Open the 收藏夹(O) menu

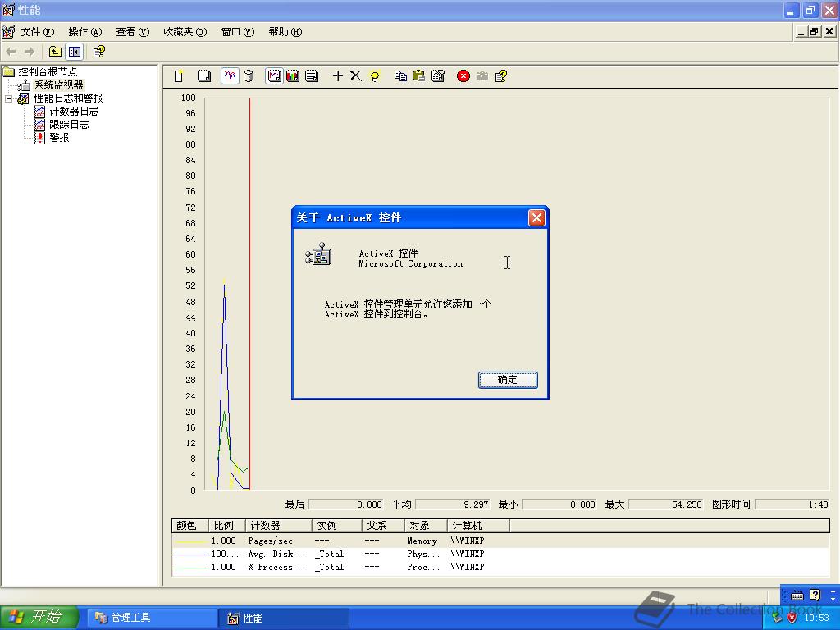(185, 32)
